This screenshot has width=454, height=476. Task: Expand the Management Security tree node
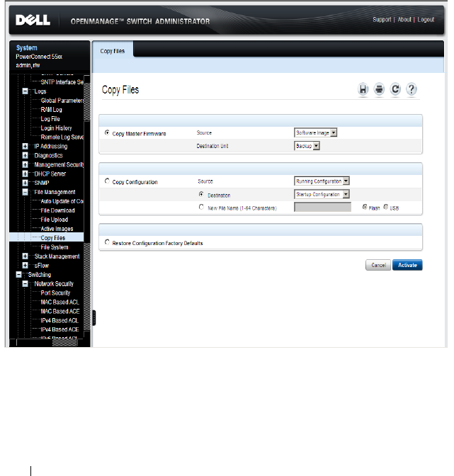point(25,164)
